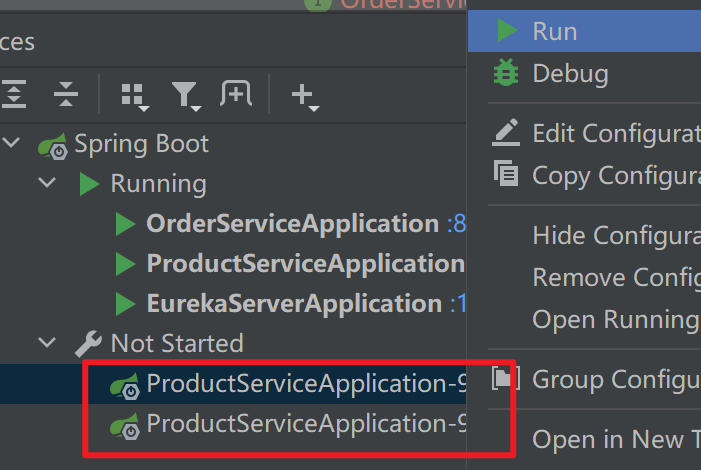Image resolution: width=701 pixels, height=470 pixels.
Task: Choose Open Running menu entry
Action: (x=584, y=319)
